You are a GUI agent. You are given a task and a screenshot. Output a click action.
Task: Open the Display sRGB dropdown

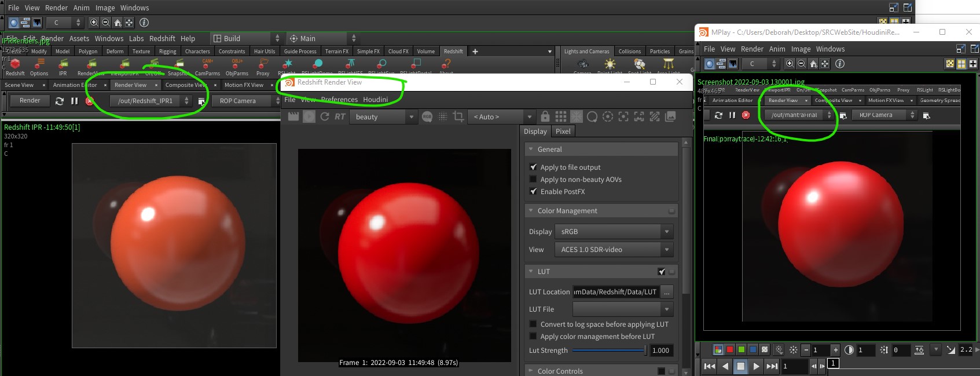click(614, 232)
